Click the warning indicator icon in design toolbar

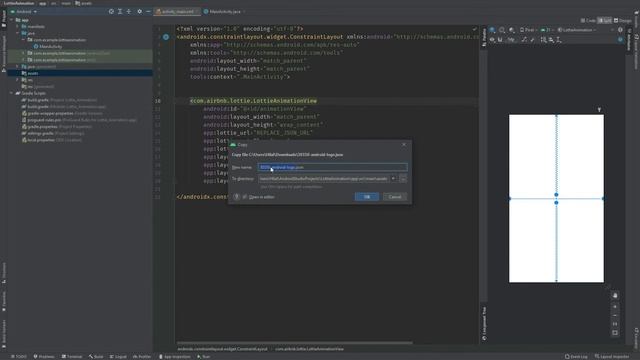620,30
